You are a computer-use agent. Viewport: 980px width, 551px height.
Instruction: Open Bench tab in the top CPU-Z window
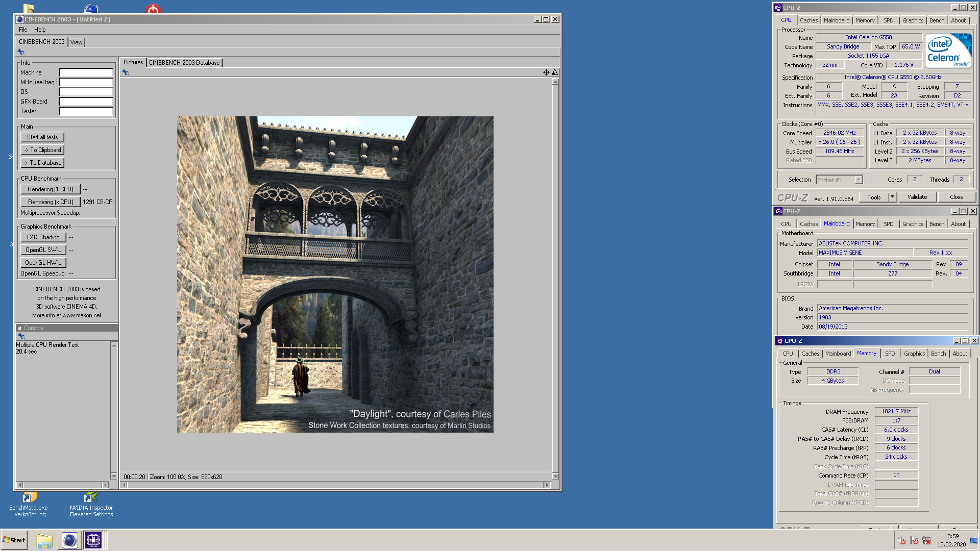pos(937,20)
